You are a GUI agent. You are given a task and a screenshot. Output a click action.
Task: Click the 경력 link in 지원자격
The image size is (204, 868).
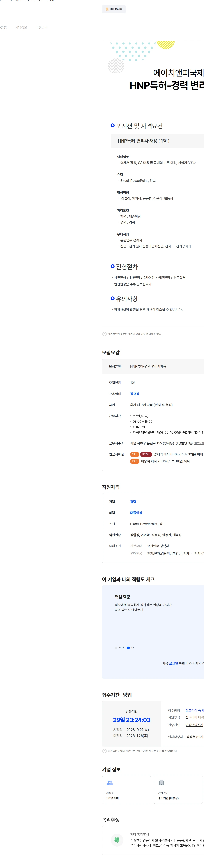133,502
